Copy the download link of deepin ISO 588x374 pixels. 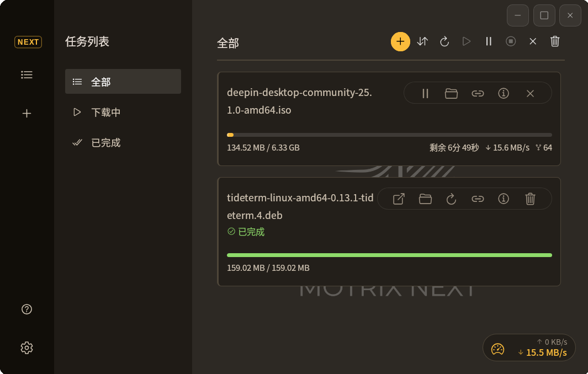(x=477, y=93)
